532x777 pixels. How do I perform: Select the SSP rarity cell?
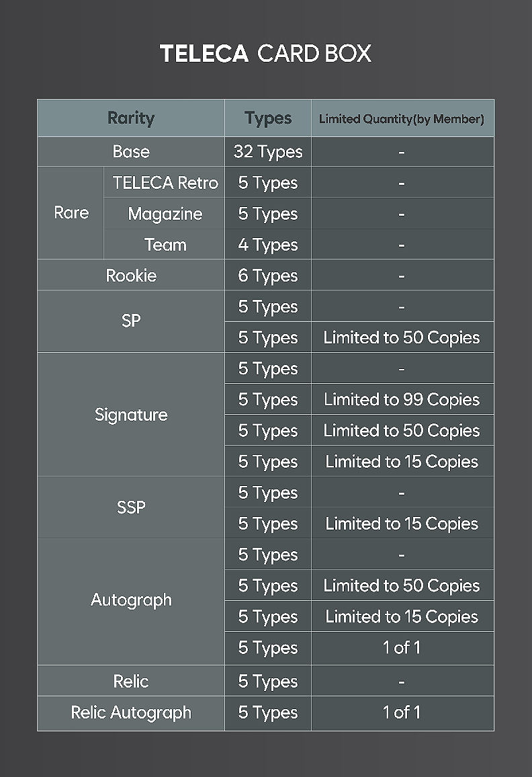(x=131, y=507)
